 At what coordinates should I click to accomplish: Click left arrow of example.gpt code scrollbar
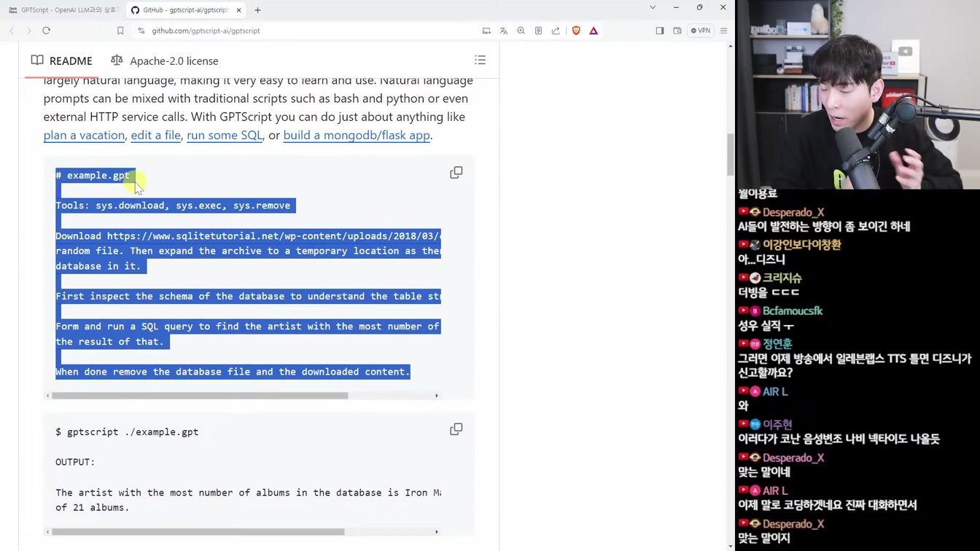[x=47, y=396]
